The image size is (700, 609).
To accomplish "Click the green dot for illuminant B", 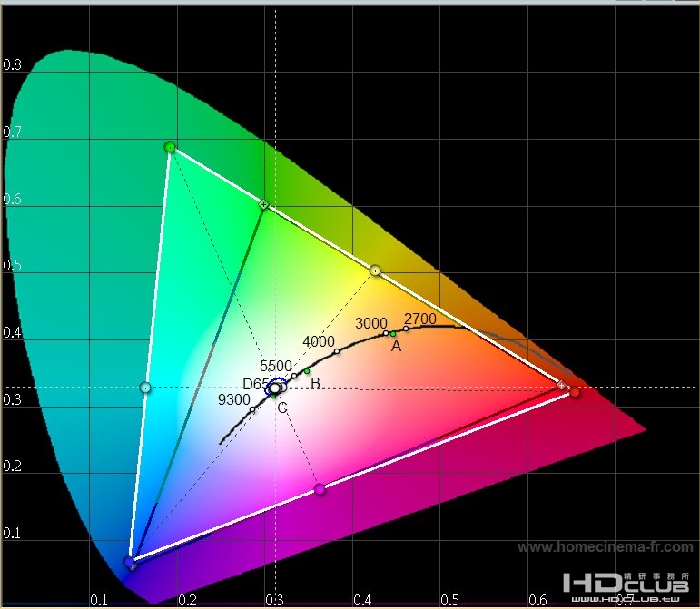I will 307,371.
